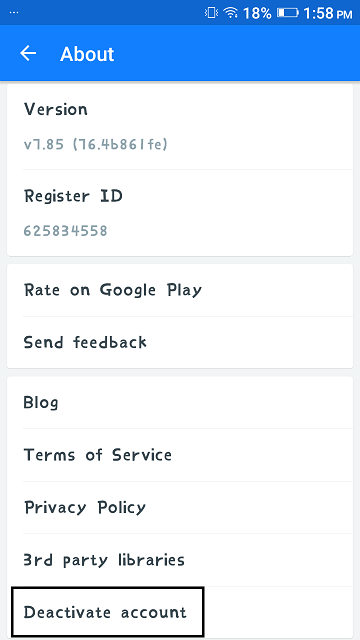The width and height of the screenshot is (360, 640).
Task: Tap the back arrow icon
Action: pyautogui.click(x=28, y=53)
